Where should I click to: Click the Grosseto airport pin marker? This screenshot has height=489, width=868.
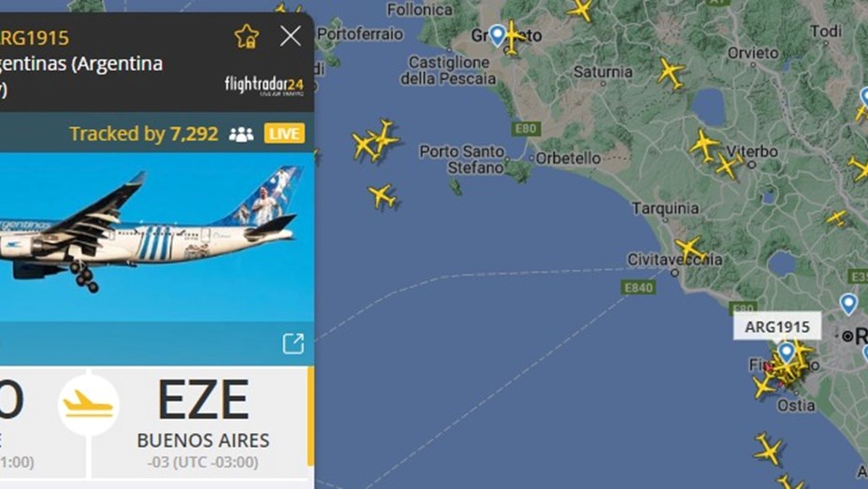point(498,35)
